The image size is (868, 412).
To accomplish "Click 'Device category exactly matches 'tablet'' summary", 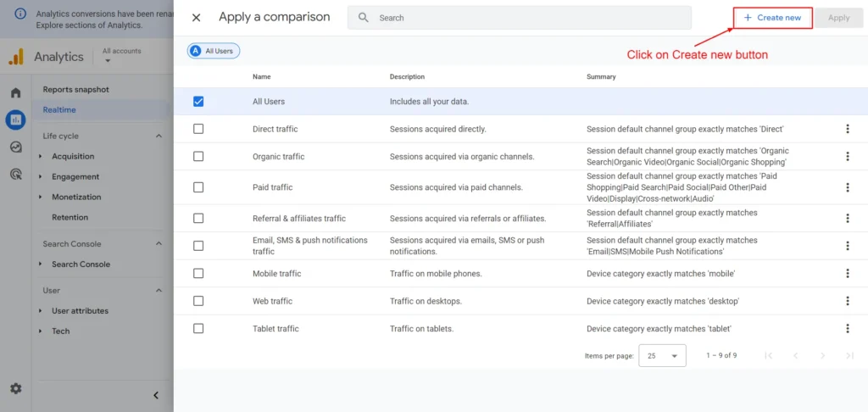I will (659, 329).
